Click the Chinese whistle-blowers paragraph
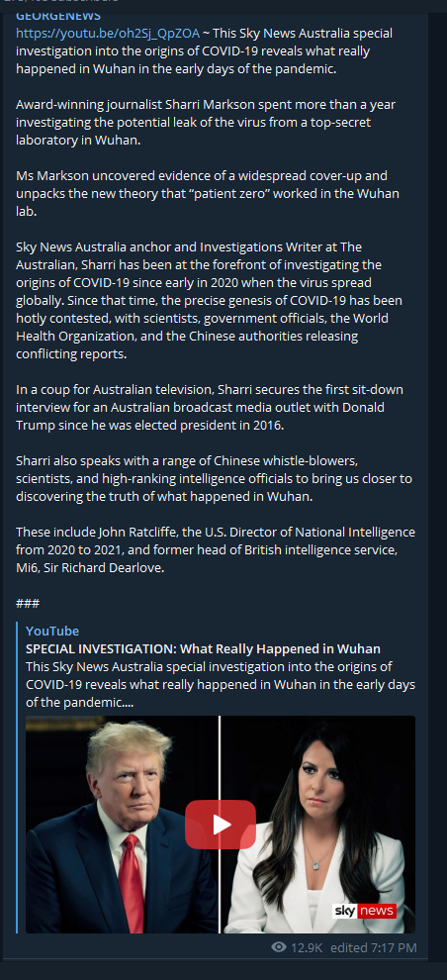This screenshot has width=447, height=980. [x=214, y=478]
